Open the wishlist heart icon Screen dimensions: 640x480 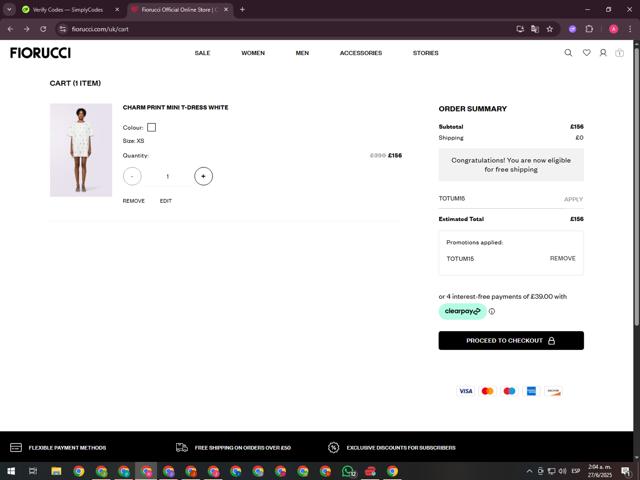[587, 53]
